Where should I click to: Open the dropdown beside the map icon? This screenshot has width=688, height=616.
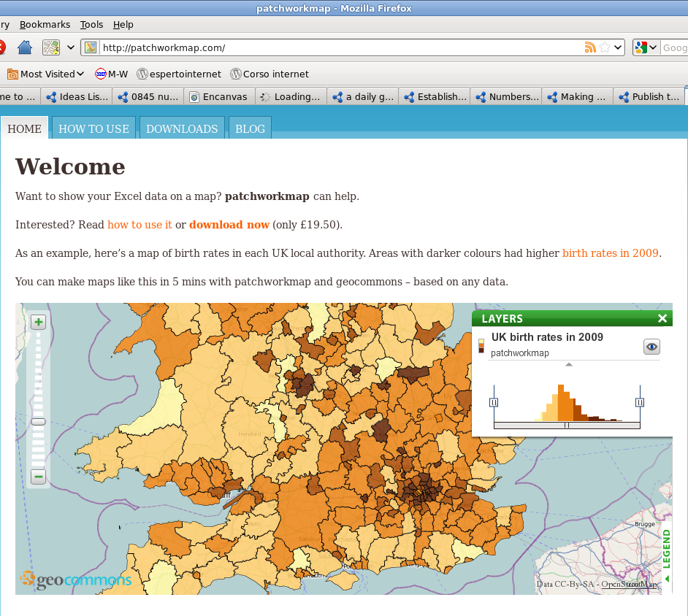tap(71, 47)
